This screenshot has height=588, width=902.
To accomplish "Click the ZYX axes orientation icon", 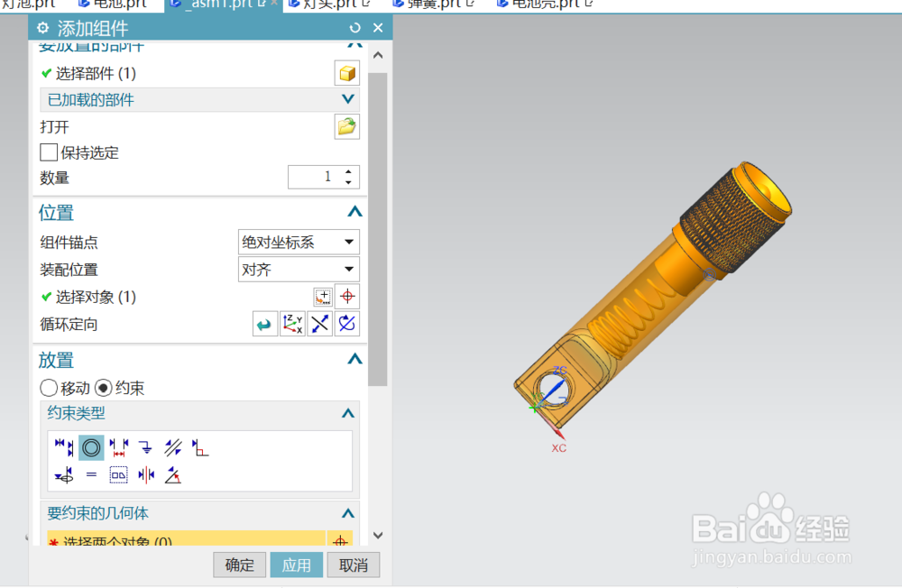I will click(292, 324).
